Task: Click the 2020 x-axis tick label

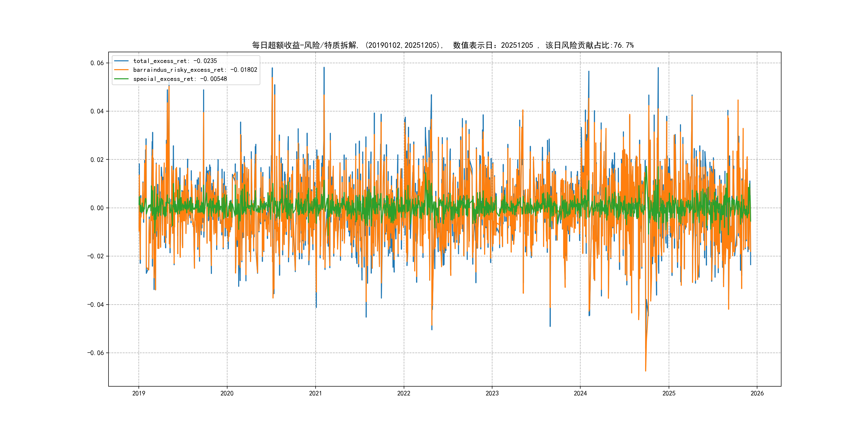Action: (x=227, y=393)
